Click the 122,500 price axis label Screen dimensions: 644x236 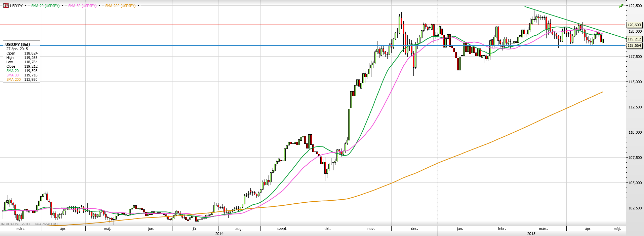635,6
